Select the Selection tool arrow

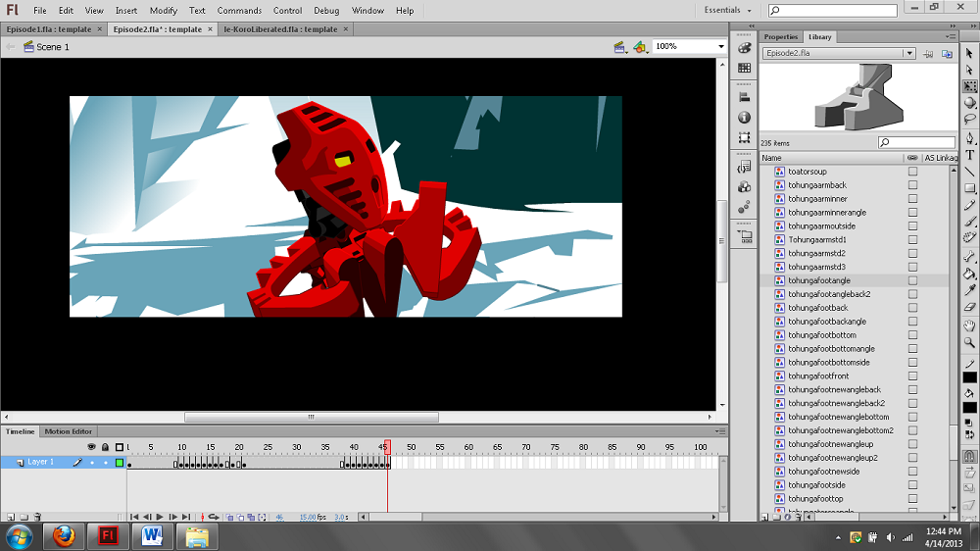tap(969, 54)
